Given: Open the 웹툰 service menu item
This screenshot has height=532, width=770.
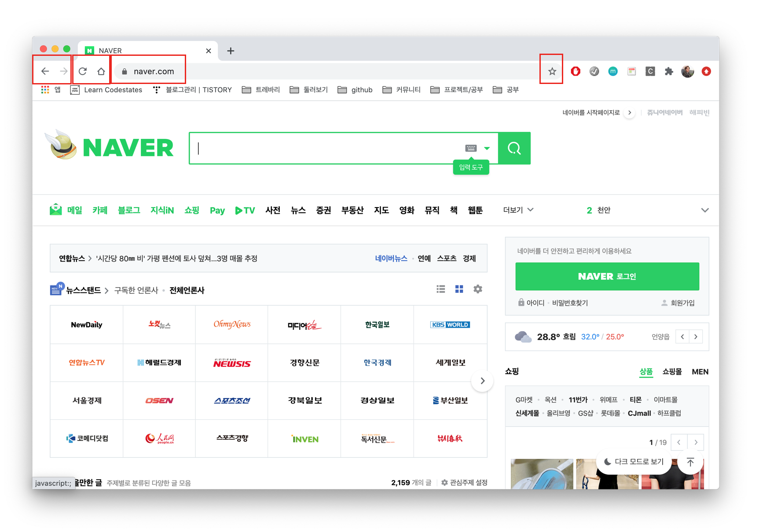Looking at the screenshot, I should (475, 210).
